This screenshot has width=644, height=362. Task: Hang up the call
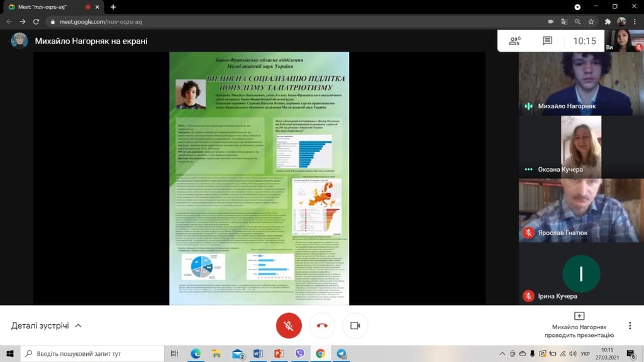click(322, 326)
